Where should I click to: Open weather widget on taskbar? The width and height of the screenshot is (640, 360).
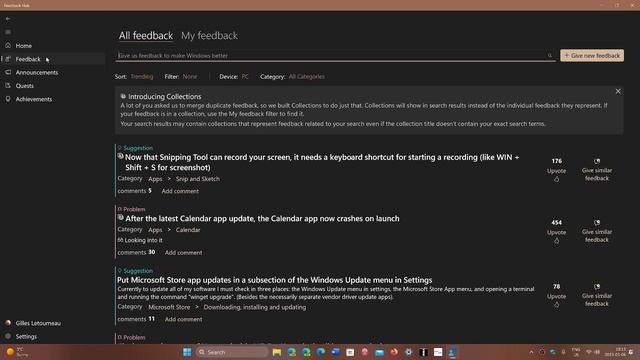click(x=16, y=352)
